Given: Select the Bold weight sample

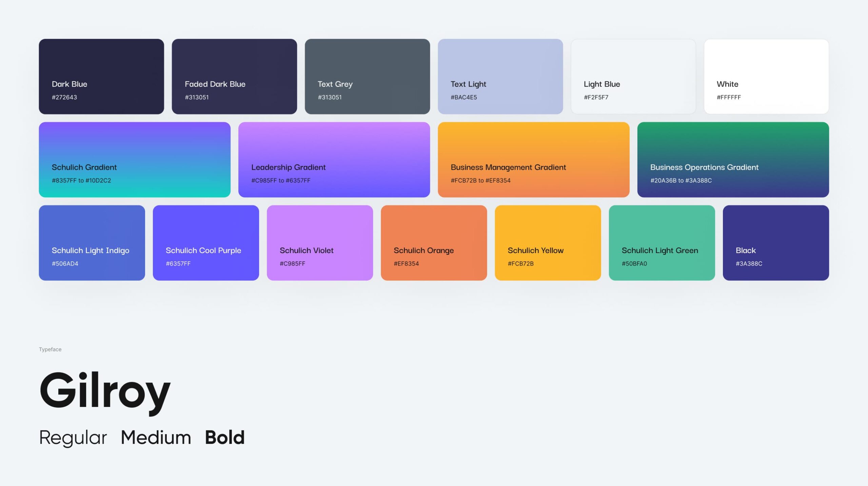Looking at the screenshot, I should pos(225,437).
